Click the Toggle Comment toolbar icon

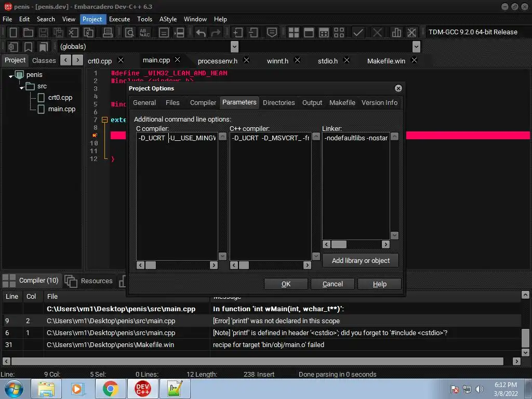(x=272, y=33)
